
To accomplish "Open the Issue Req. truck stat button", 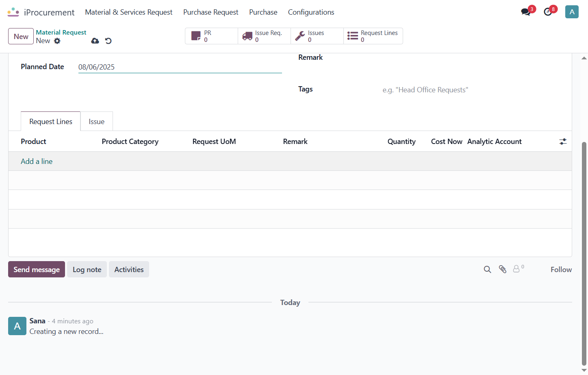I will 264,36.
